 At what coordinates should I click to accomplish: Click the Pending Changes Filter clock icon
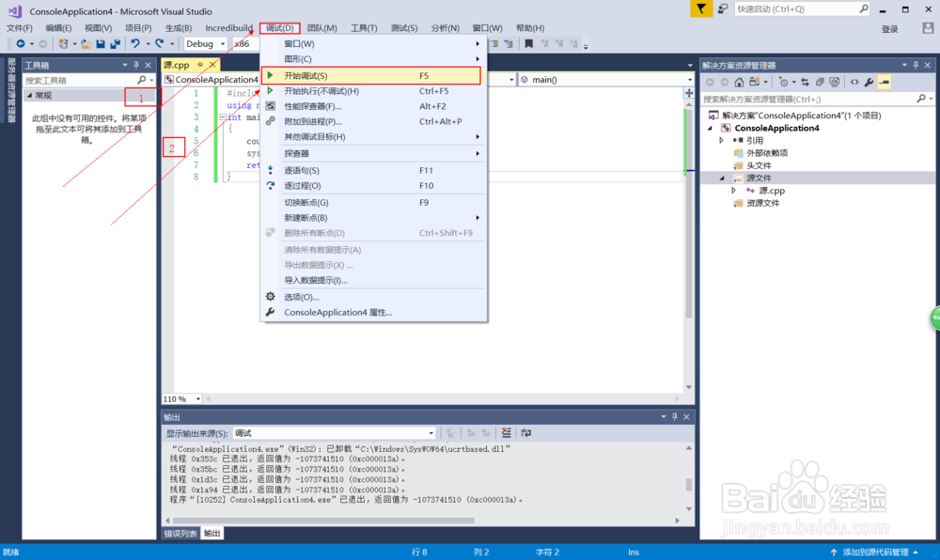tap(784, 82)
